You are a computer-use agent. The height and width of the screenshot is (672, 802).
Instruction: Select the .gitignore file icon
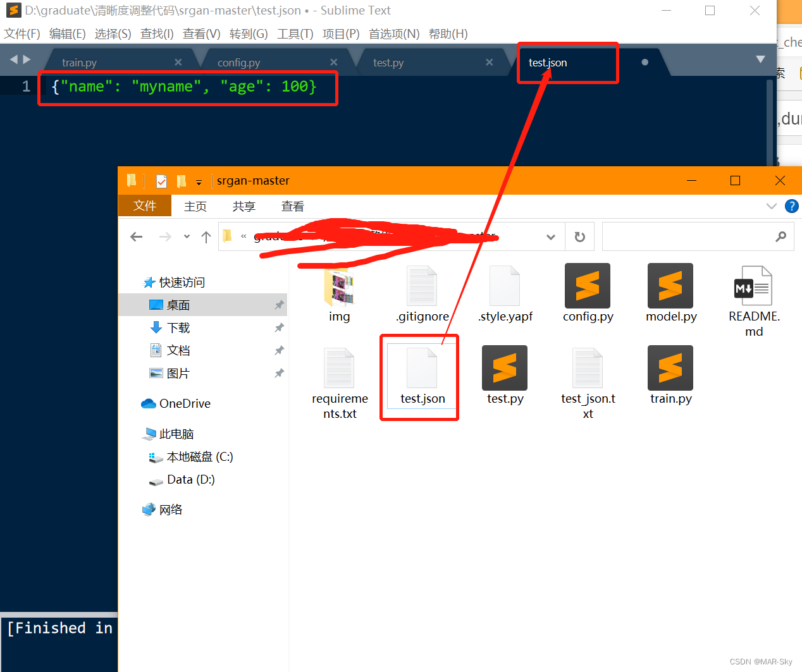click(422, 286)
